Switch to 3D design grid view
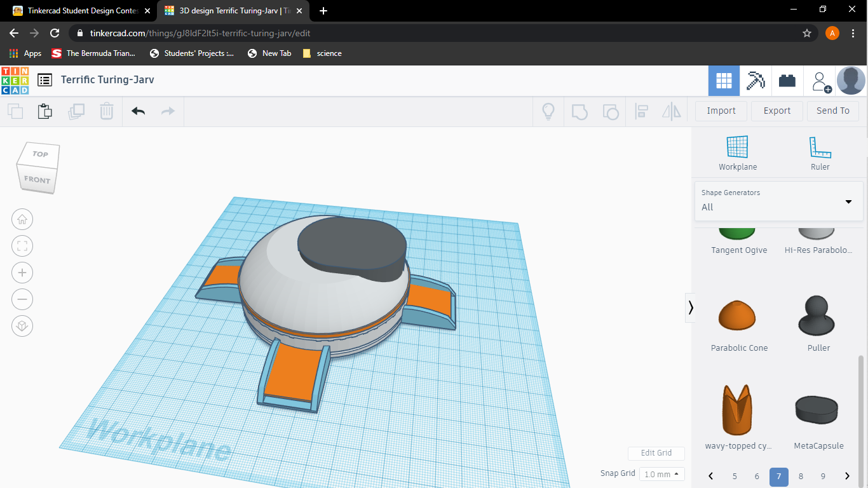The image size is (868, 488). [724, 81]
